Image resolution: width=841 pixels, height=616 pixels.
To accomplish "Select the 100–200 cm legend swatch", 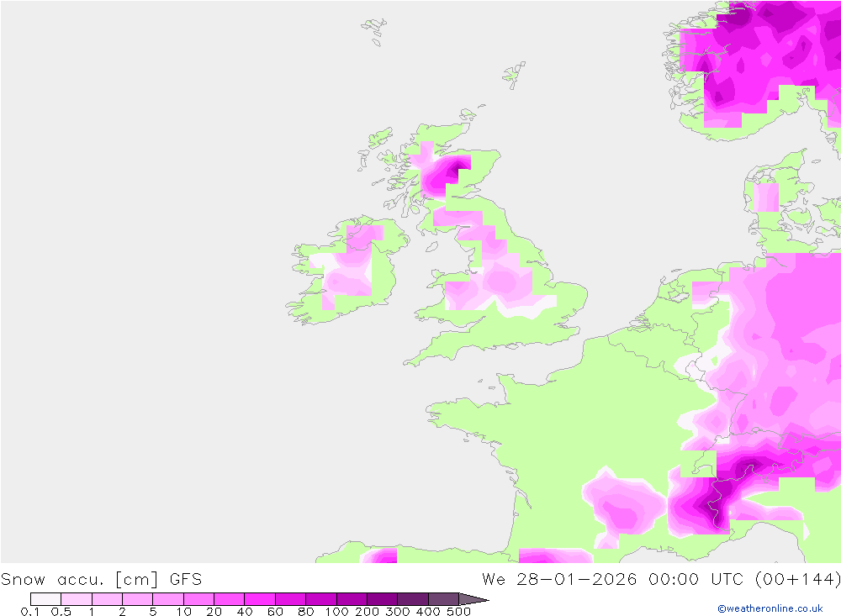I will click(352, 599).
